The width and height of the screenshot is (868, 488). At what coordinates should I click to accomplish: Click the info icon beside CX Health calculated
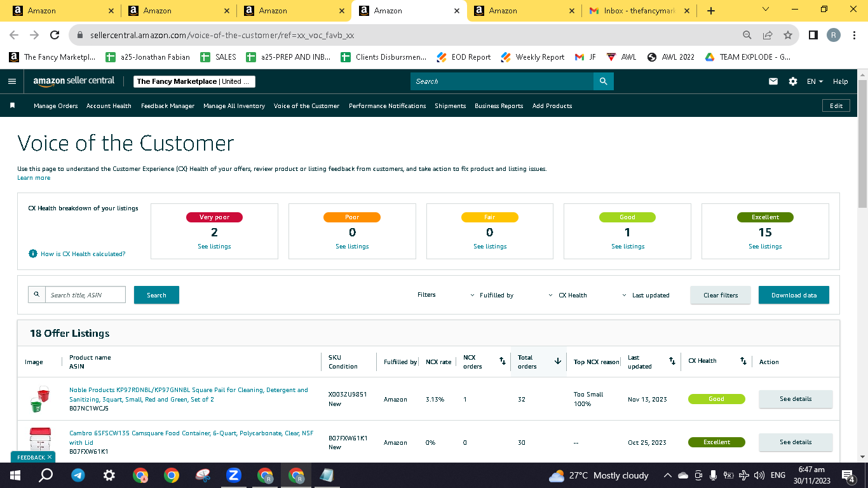(33, 254)
